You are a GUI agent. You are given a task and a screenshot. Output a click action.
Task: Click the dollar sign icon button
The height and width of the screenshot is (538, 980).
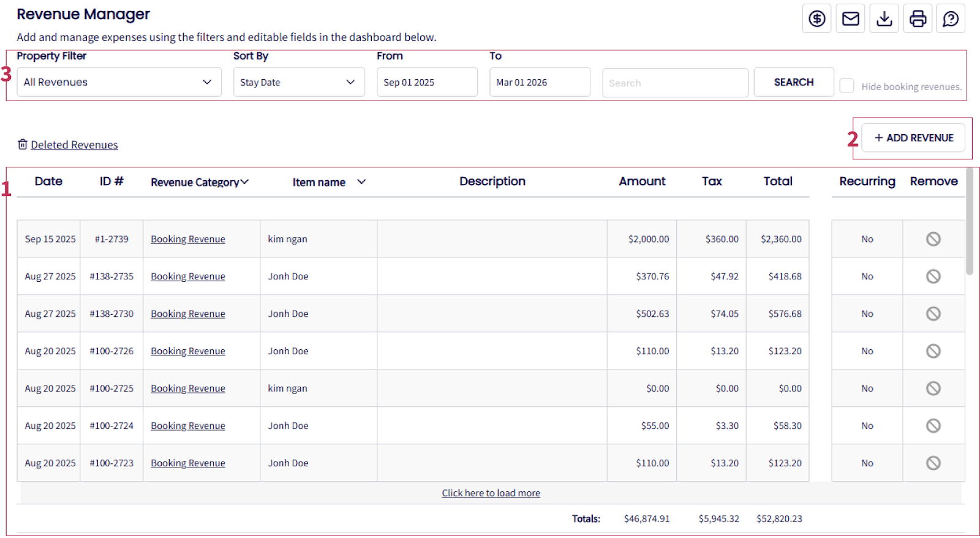click(x=816, y=19)
